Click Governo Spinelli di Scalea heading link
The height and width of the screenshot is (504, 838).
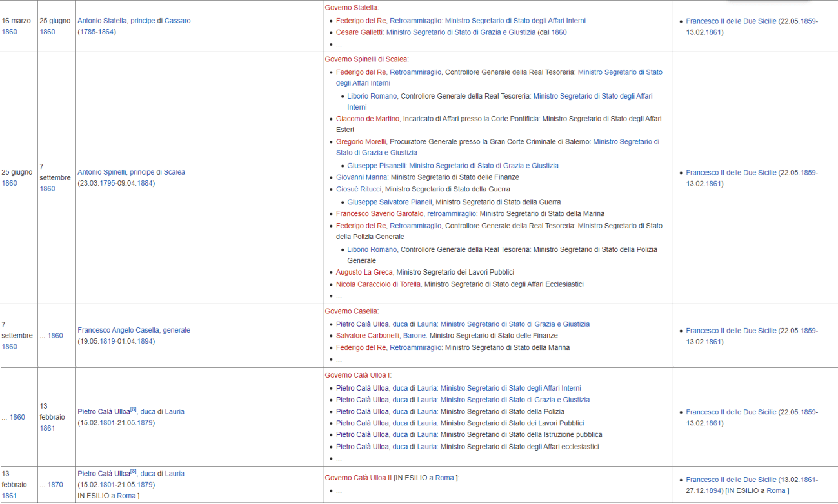[x=366, y=59]
